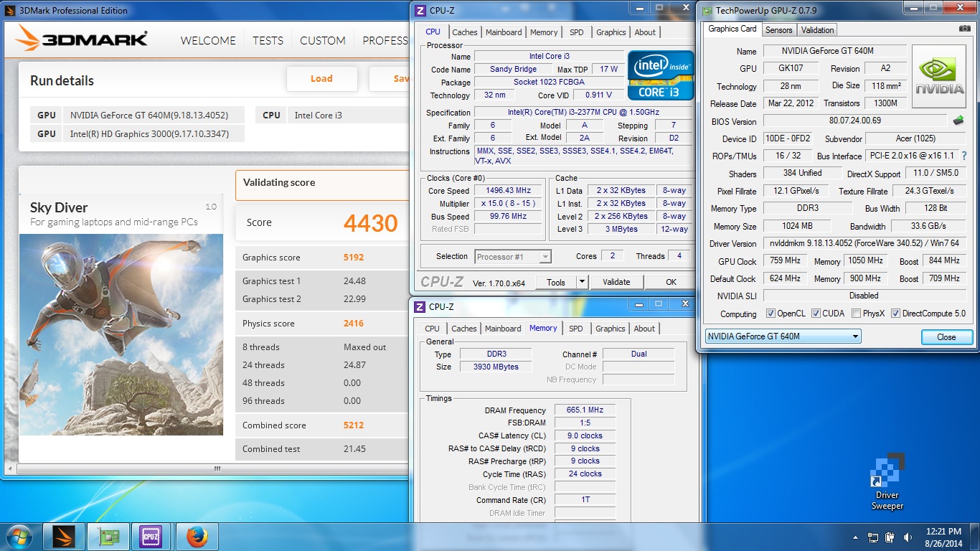Toggle the CUDA checkbox in GPU-Z
Viewport: 980px width, 551px height.
pyautogui.click(x=815, y=314)
